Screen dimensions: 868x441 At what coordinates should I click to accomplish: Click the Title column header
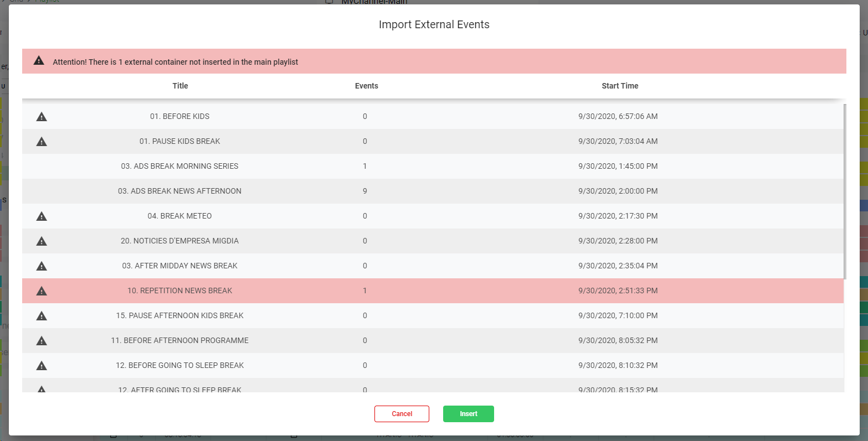[x=180, y=86]
